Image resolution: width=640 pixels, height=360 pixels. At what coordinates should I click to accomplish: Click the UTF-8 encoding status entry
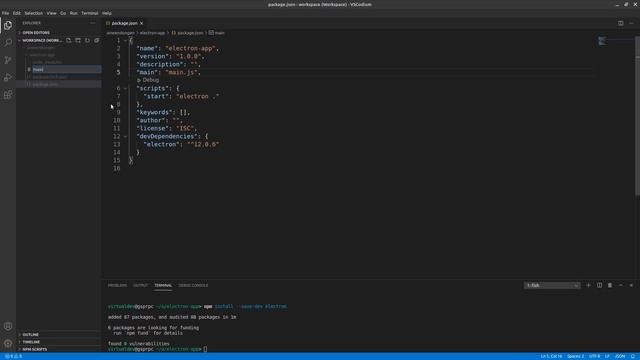tap(594, 356)
